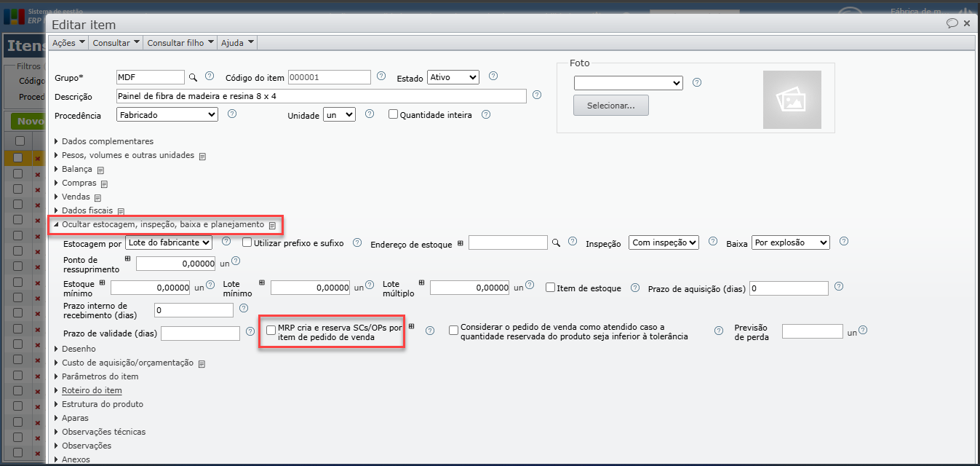This screenshot has width=980, height=466.
Task: Open the Consultar menu
Action: 116,43
